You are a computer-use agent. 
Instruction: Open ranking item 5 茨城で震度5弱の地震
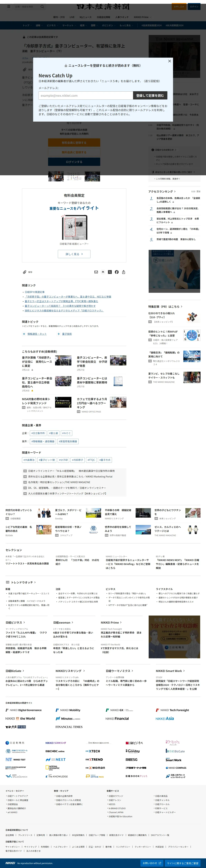(x=176, y=239)
